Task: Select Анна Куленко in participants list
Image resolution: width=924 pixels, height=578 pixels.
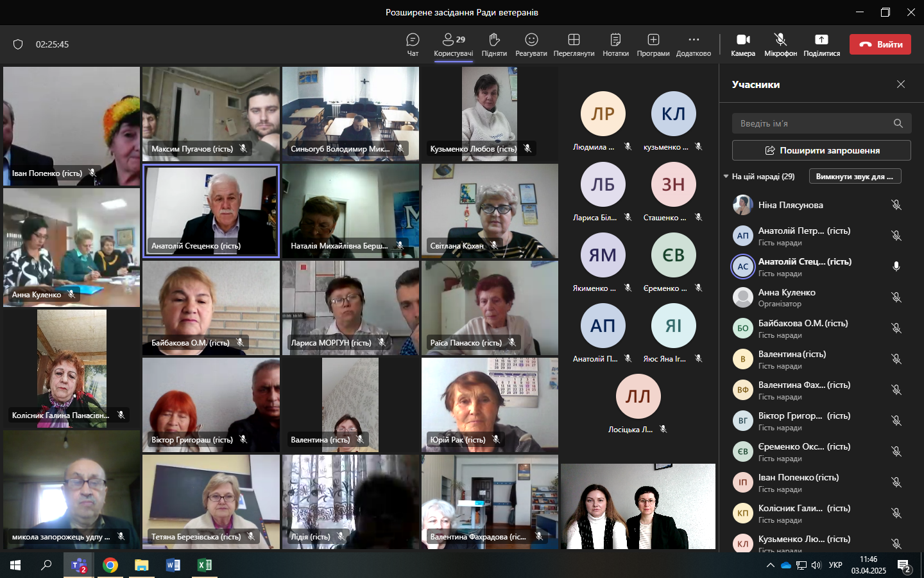Action: [x=787, y=297]
